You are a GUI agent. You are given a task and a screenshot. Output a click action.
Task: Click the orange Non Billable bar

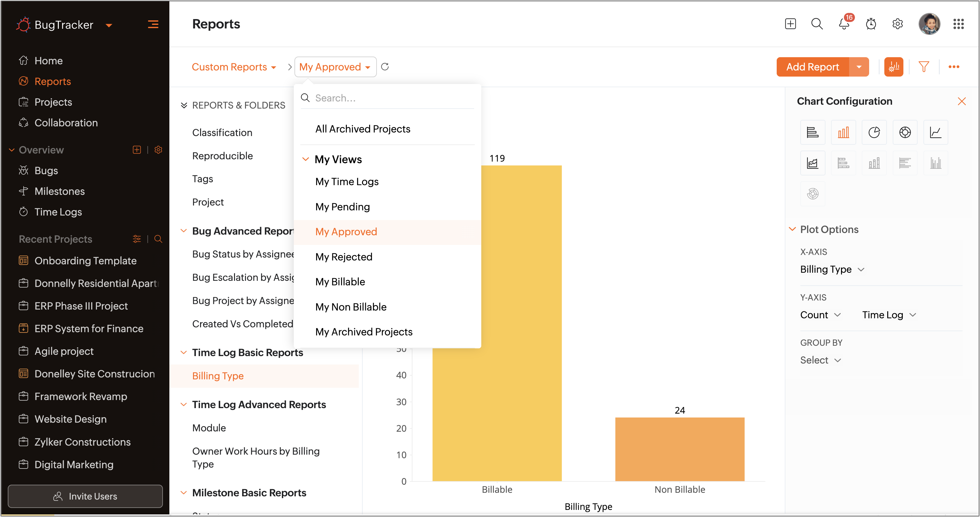pos(679,449)
